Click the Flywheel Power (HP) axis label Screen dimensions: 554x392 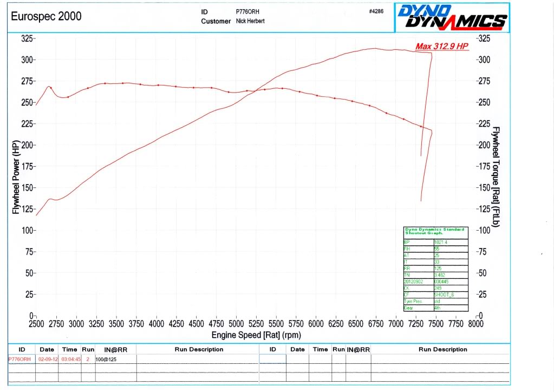coord(16,177)
